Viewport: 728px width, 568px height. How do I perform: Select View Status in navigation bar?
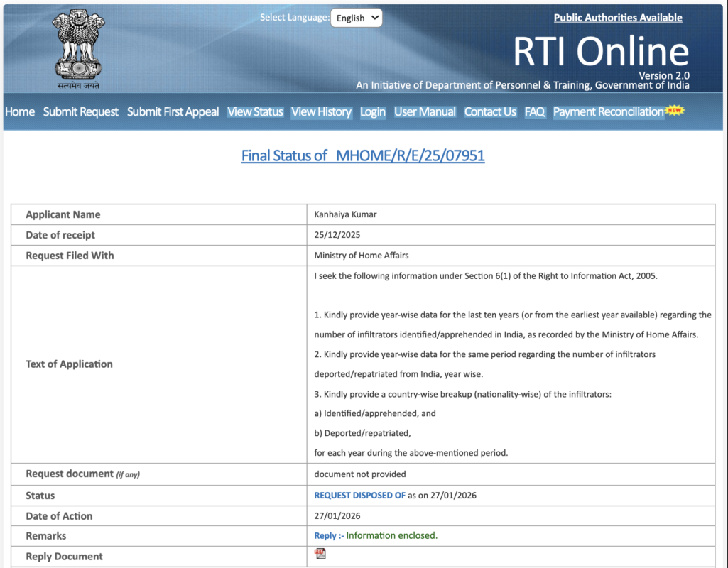tap(255, 111)
